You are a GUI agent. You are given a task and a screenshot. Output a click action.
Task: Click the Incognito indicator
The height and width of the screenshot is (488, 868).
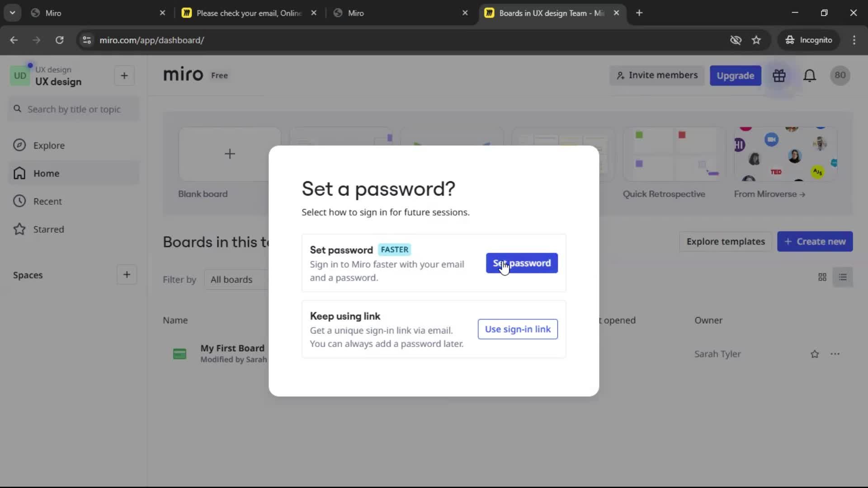(809, 40)
